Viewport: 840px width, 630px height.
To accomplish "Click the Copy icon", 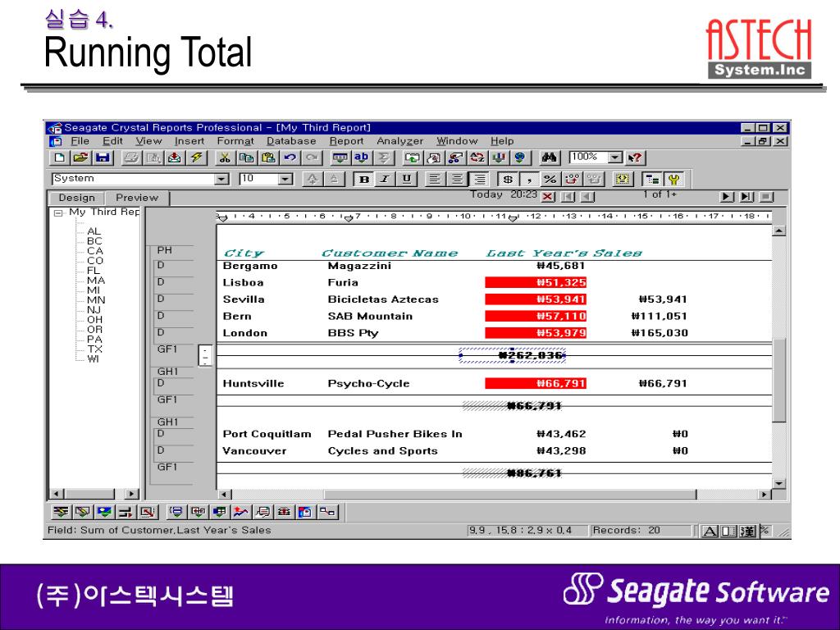I will pyautogui.click(x=247, y=157).
